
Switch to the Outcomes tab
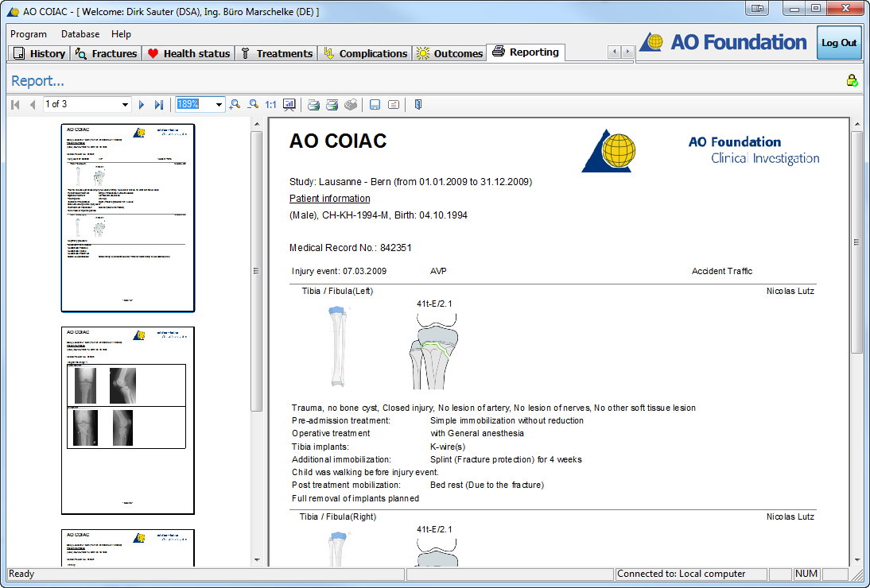tap(450, 53)
